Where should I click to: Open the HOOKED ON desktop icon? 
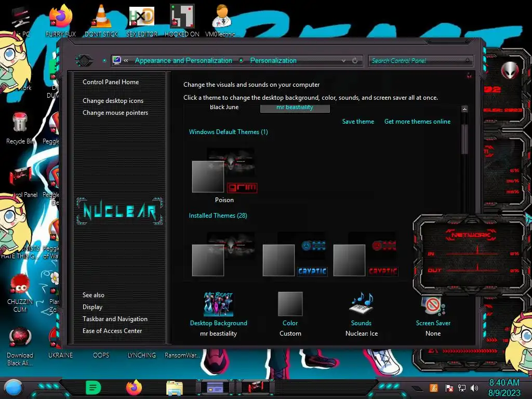(x=182, y=20)
